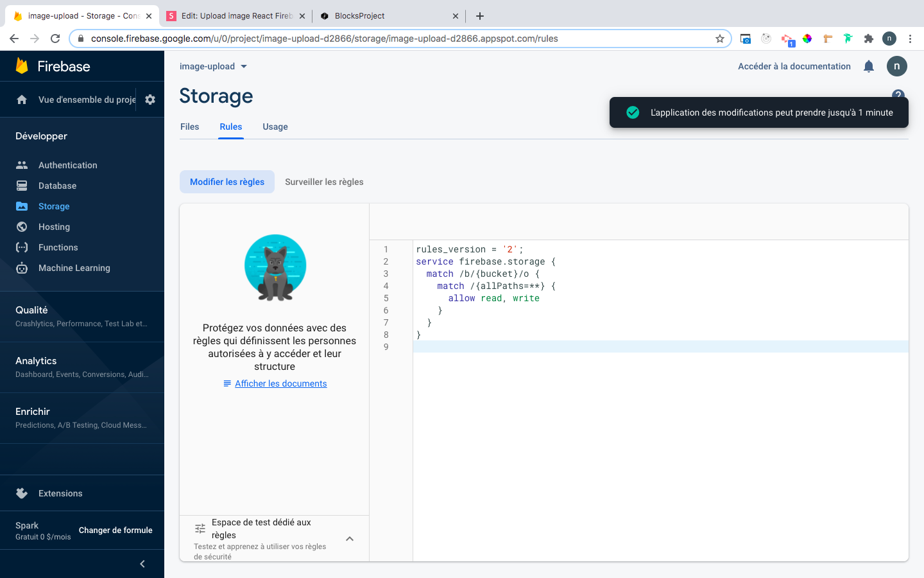Open Chrome three-dot menu

click(x=910, y=39)
